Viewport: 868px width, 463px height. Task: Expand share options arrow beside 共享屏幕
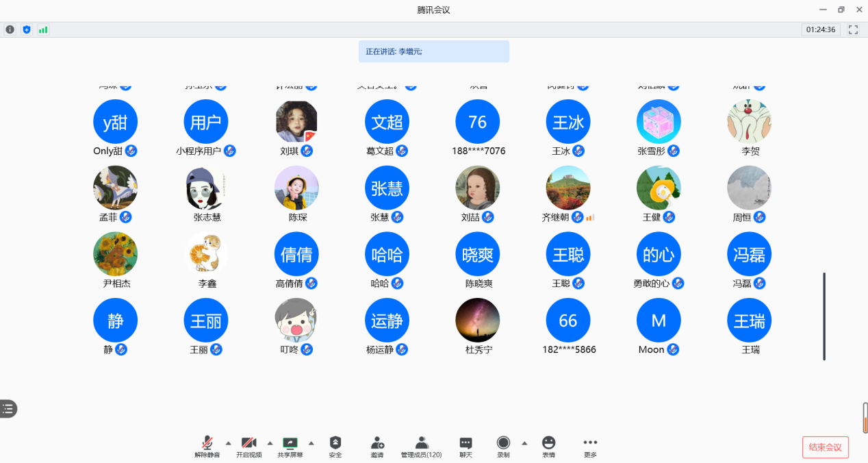pos(311,442)
